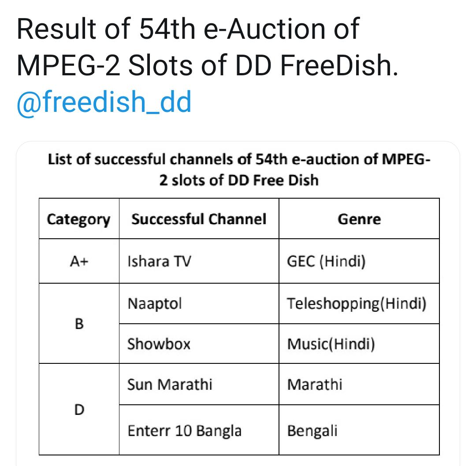
Task: Click the Showbox channel cell
Action: (199, 344)
